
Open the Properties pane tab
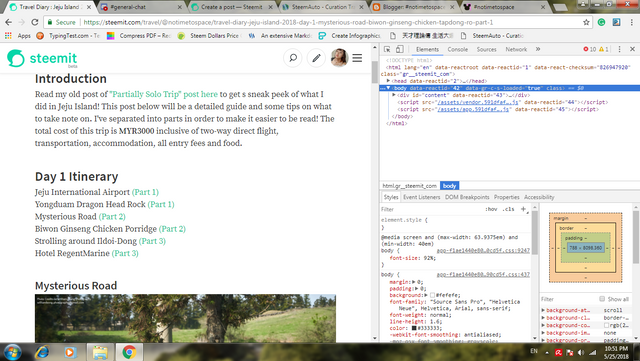coord(507,197)
